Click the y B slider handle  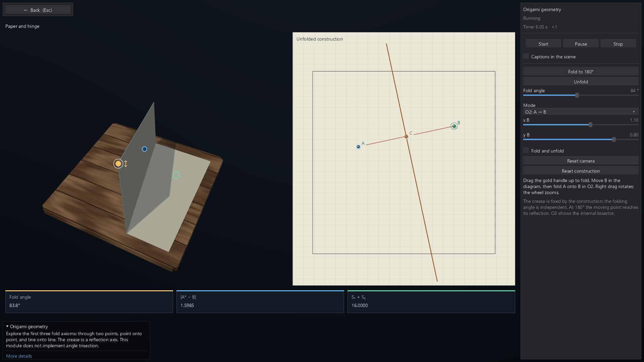pyautogui.click(x=614, y=139)
